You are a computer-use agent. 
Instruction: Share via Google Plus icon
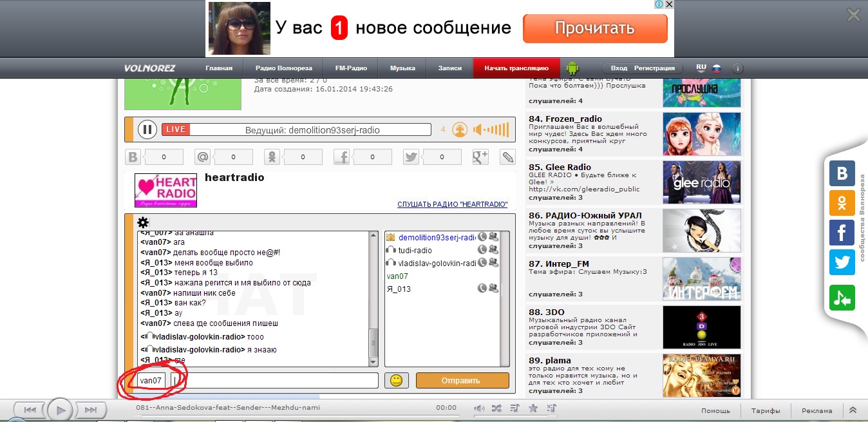tap(481, 157)
